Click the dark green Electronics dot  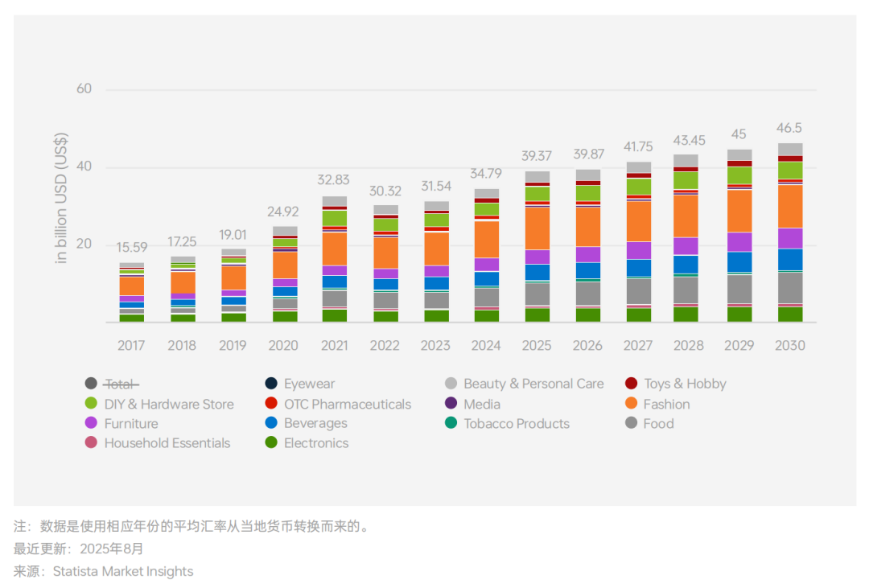click(x=271, y=442)
